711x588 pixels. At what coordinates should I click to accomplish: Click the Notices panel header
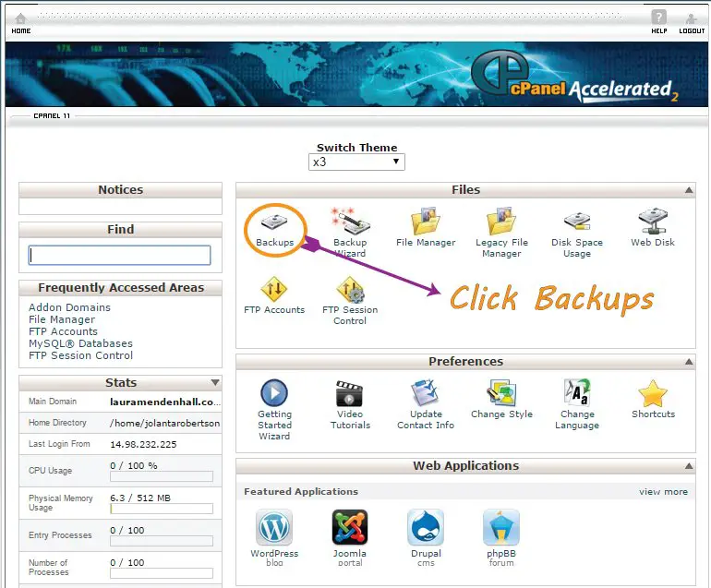(120, 190)
